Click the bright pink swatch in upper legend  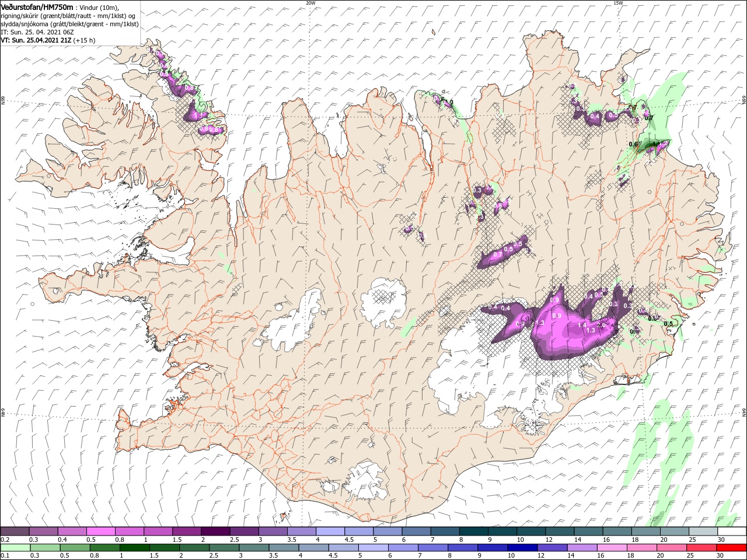102,531
